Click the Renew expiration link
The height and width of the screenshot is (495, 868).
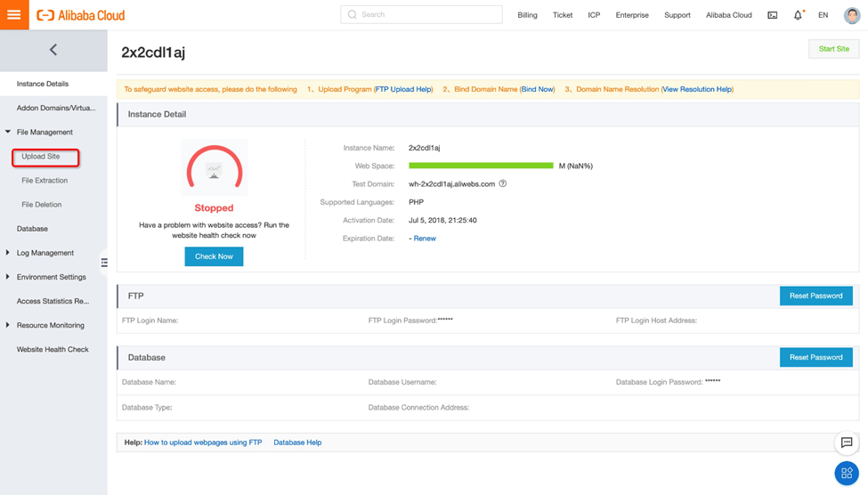[425, 239]
